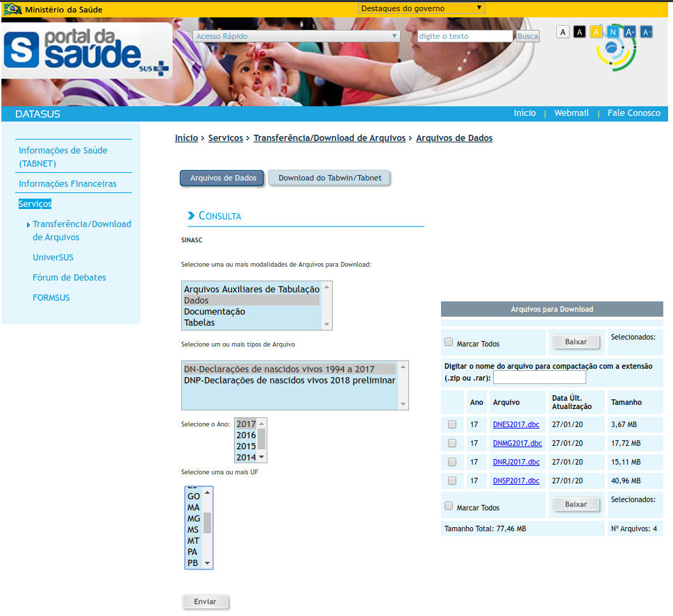
Task: Click down arrow of modalidades list
Action: click(x=327, y=324)
